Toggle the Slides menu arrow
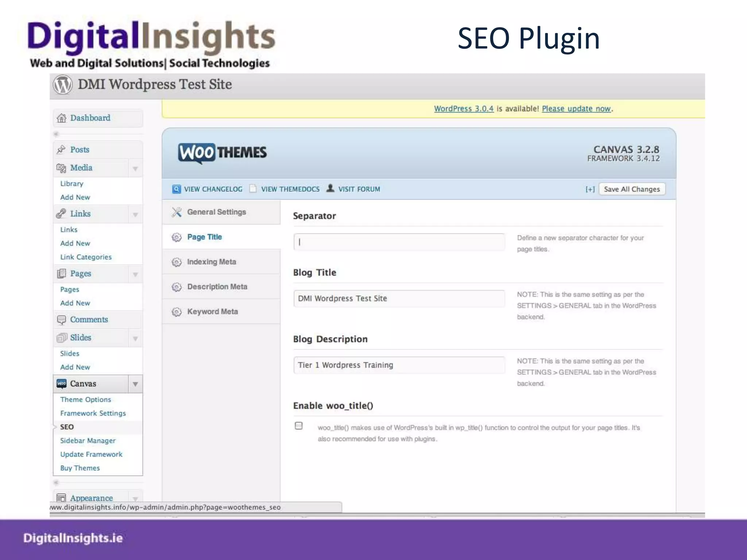Image resolution: width=747 pixels, height=560 pixels. 135,338
